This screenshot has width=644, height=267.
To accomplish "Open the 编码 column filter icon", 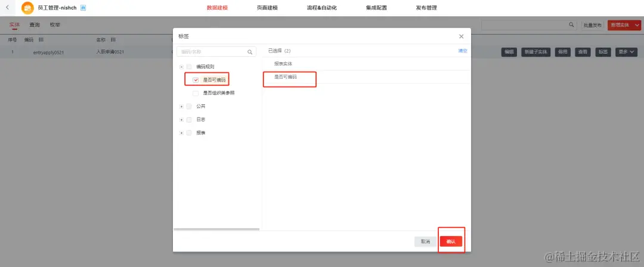I will pyautogui.click(x=41, y=40).
